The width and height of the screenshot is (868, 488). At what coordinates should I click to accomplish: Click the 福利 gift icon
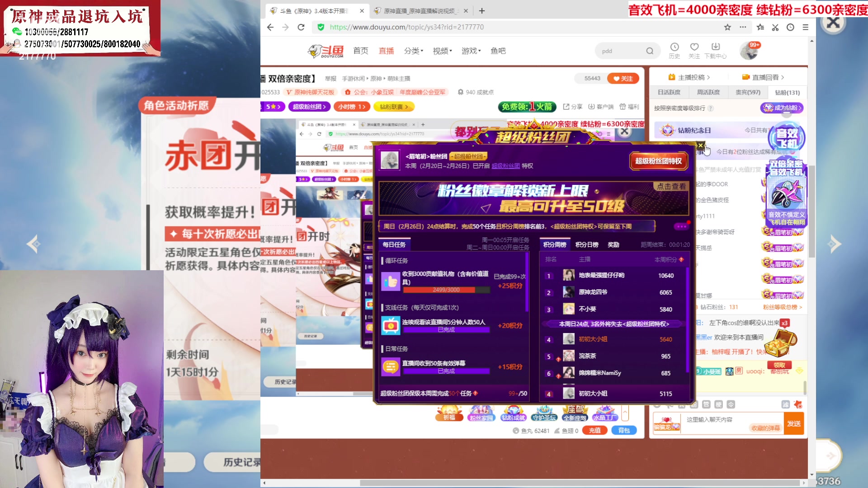pyautogui.click(x=629, y=107)
